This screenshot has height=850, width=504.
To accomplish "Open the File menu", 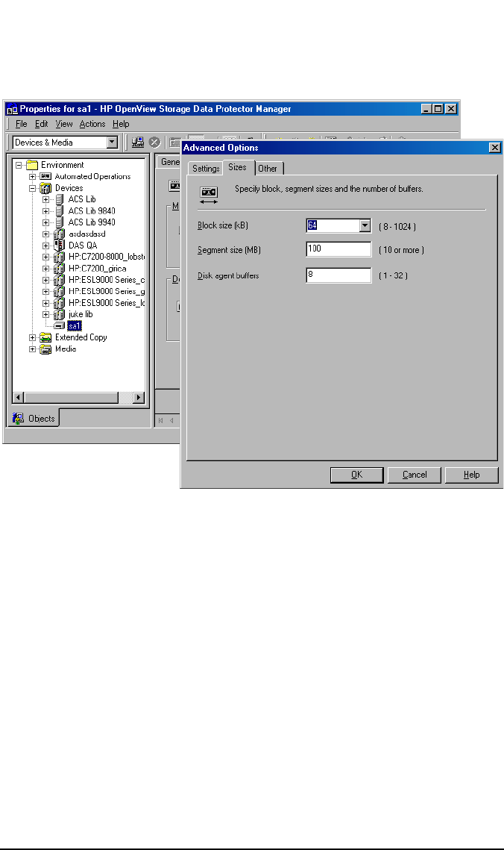I will click(21, 124).
